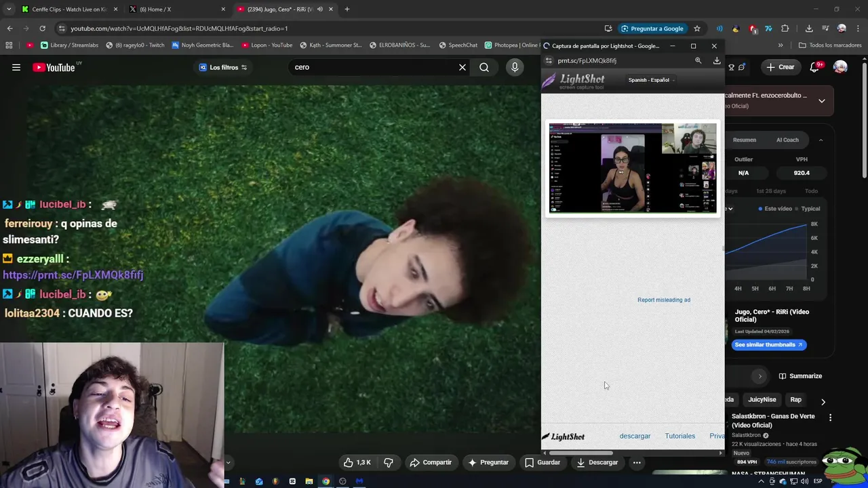Viewport: 868px width, 488px height.
Task: Collapse the stats panel chevron
Action: click(821, 140)
